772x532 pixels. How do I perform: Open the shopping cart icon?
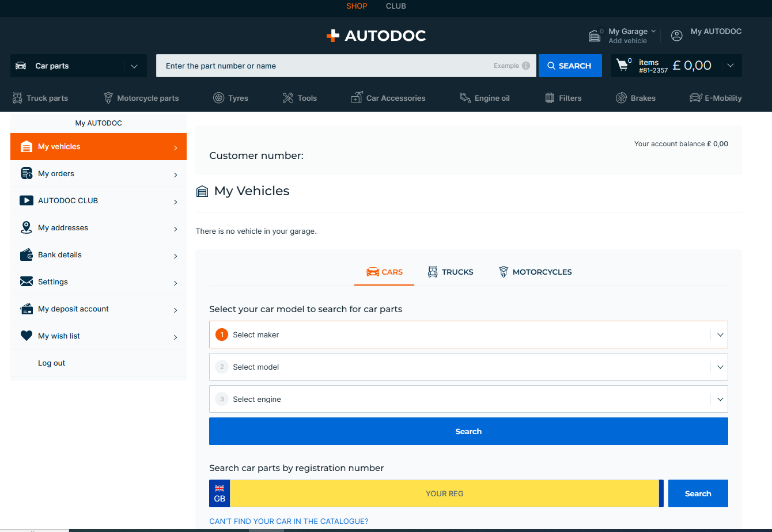pos(622,65)
